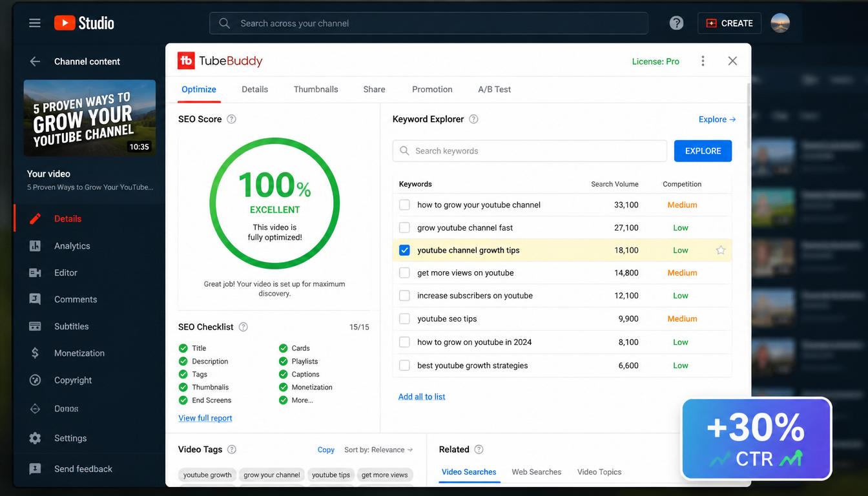The image size is (868, 496).
Task: Check the 'how to grow your youtube channel' keyword
Action: pyautogui.click(x=404, y=205)
